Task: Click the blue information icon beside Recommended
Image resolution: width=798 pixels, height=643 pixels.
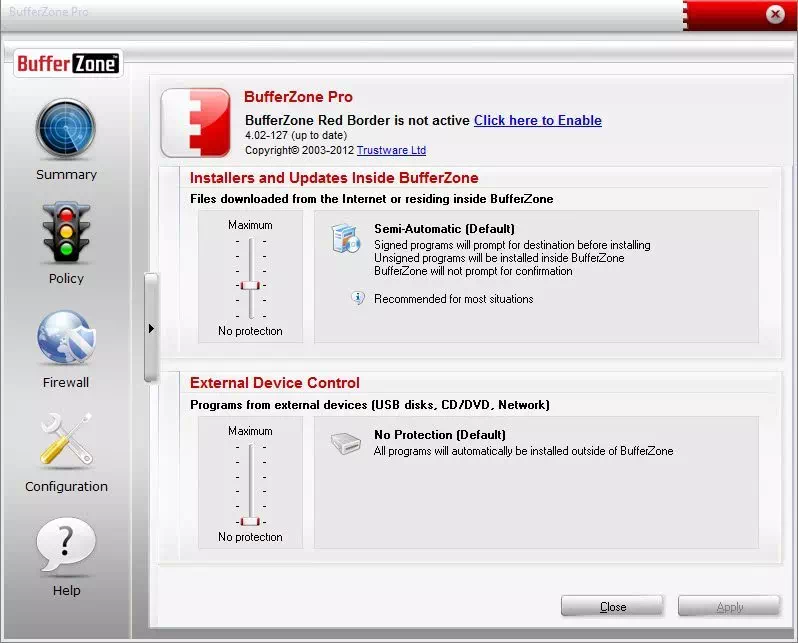Action: tap(358, 297)
